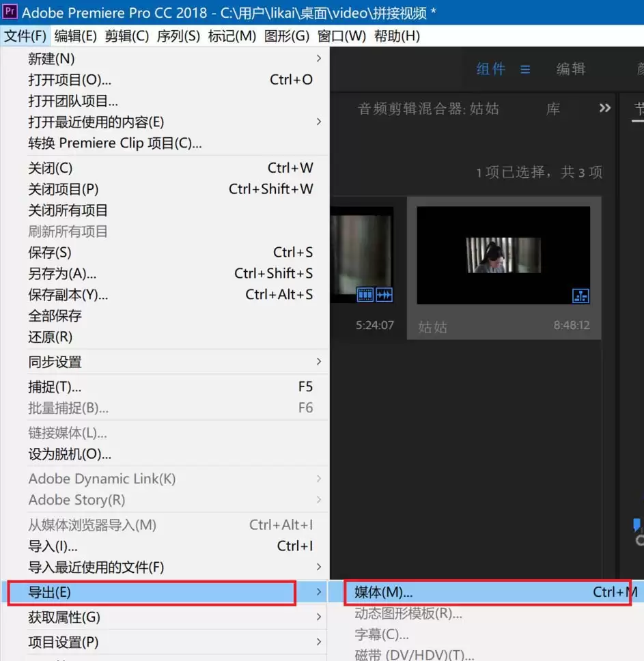Open the 剪辑(C) menu
The width and height of the screenshot is (644, 661).
[127, 36]
